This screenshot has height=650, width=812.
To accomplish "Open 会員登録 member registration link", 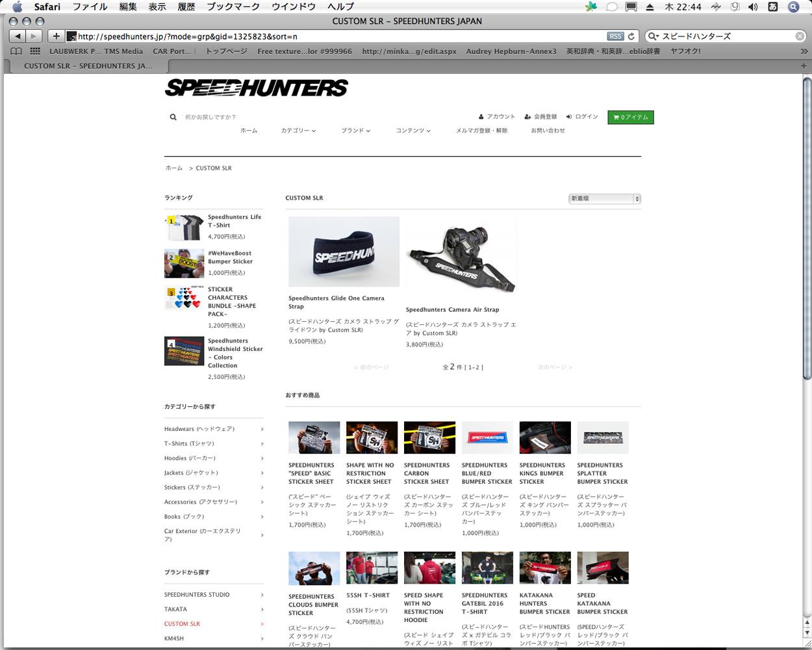I will click(x=541, y=117).
